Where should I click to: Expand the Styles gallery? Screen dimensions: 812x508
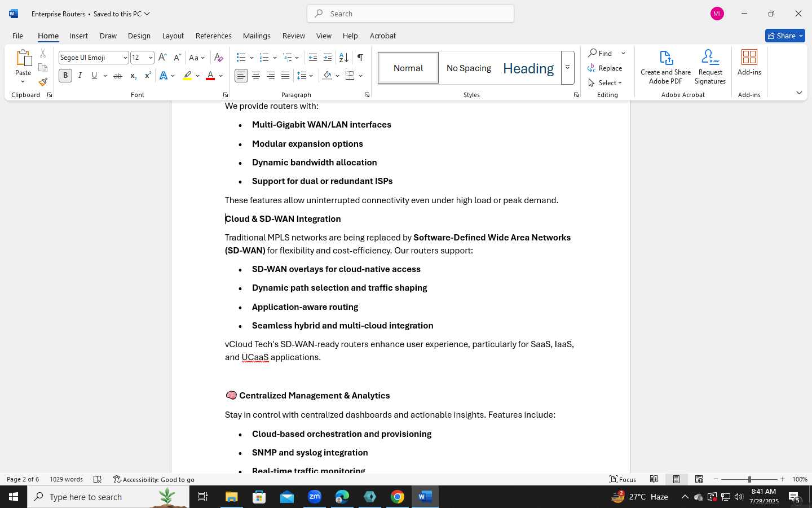click(568, 68)
